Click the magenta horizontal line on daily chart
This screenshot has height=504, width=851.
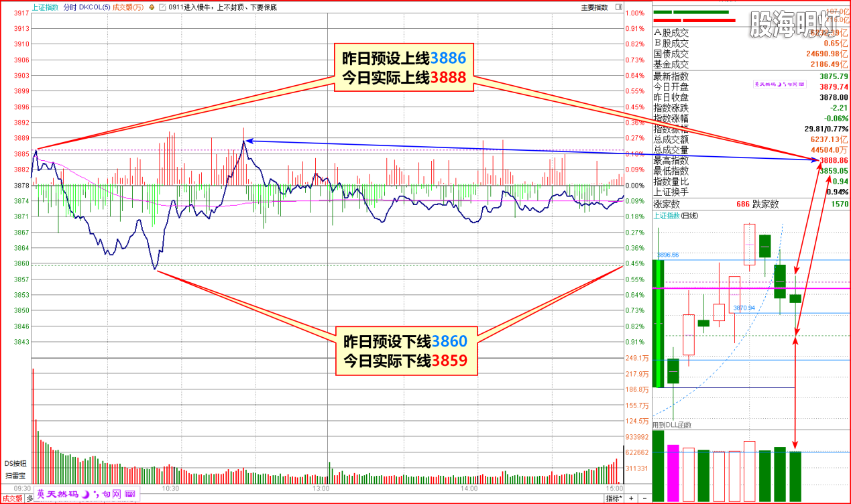coord(738,288)
